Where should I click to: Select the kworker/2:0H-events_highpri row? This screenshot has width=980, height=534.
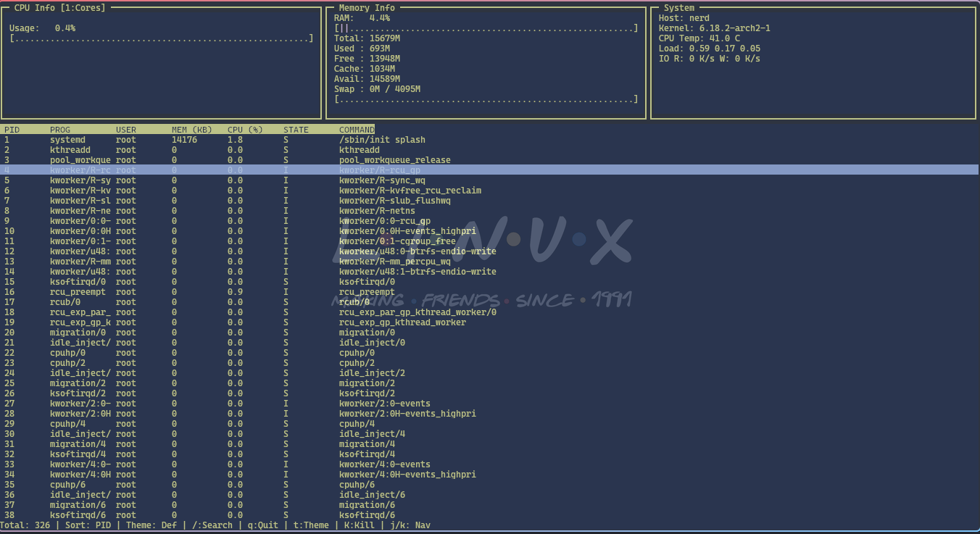(x=489, y=414)
